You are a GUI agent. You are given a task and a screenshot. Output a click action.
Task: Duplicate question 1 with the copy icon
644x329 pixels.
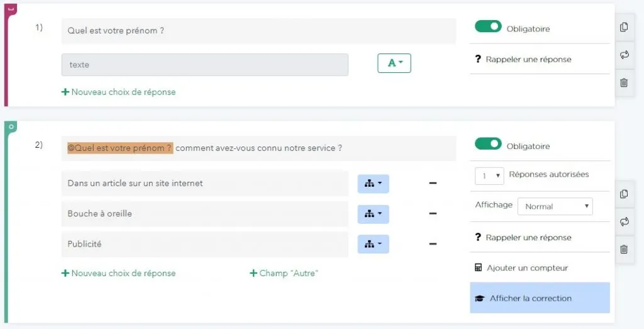624,27
